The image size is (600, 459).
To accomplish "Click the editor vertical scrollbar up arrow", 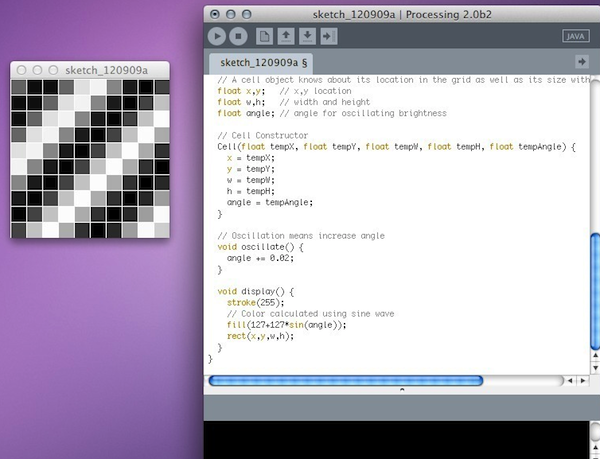I will (x=595, y=356).
